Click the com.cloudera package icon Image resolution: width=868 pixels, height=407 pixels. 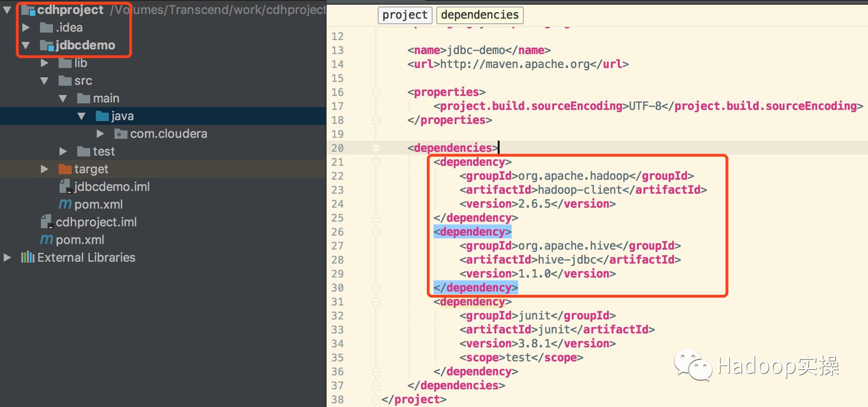click(x=120, y=134)
